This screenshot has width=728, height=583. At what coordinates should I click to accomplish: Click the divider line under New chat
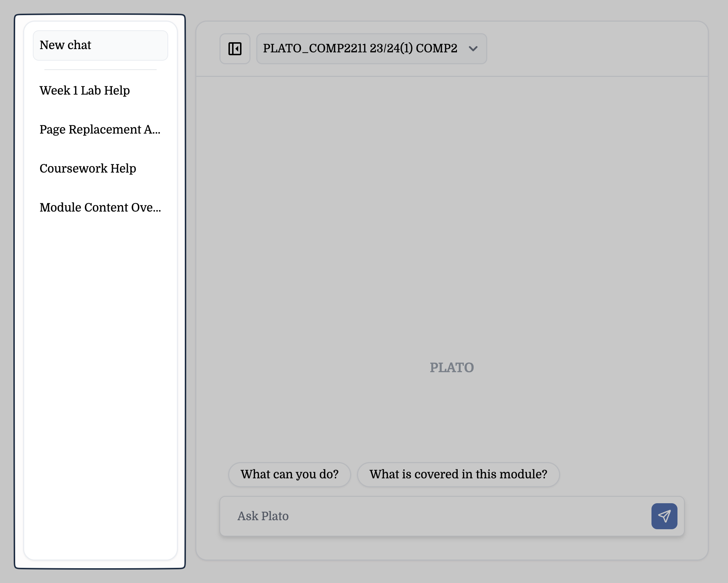coord(100,70)
